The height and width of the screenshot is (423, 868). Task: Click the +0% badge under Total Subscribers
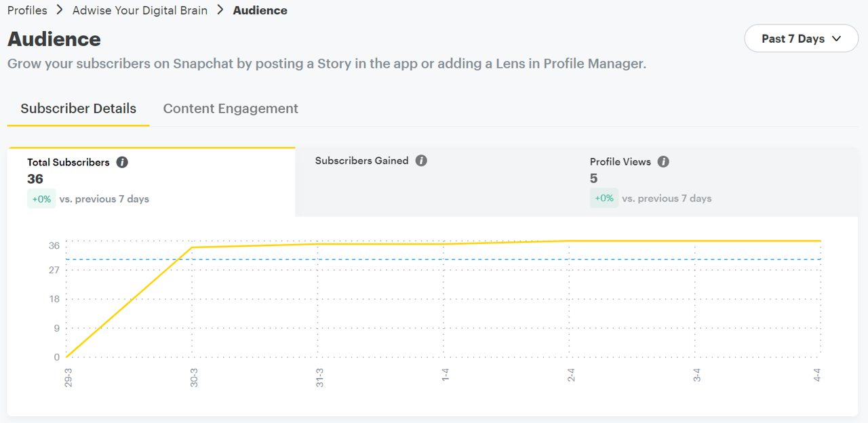tap(41, 199)
